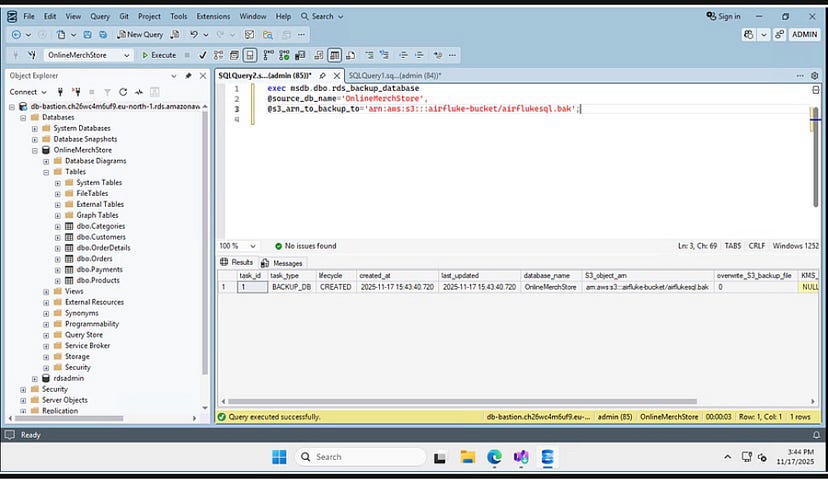The height and width of the screenshot is (479, 828).
Task: Open the Find in Files icon
Action: (x=268, y=34)
